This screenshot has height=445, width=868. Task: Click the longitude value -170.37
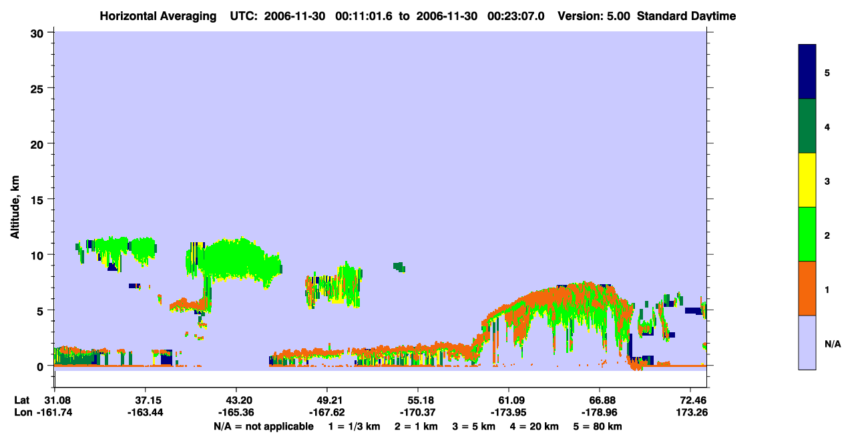tap(417, 413)
